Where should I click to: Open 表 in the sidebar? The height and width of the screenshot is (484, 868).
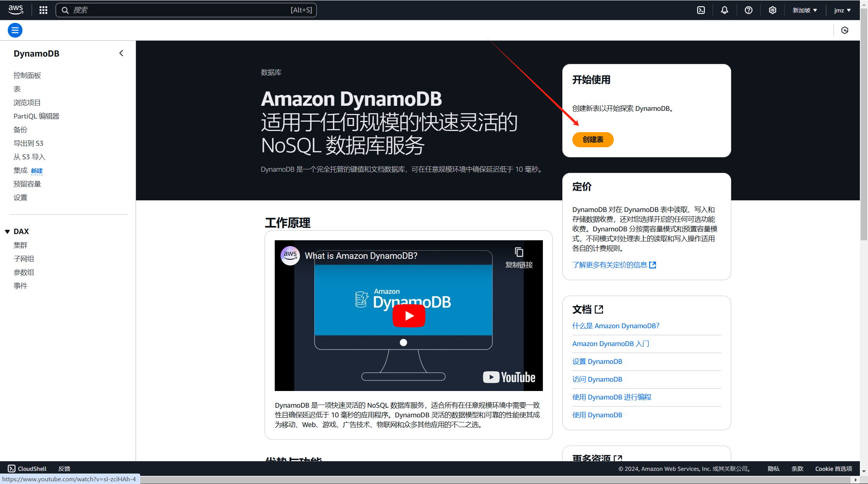17,89
